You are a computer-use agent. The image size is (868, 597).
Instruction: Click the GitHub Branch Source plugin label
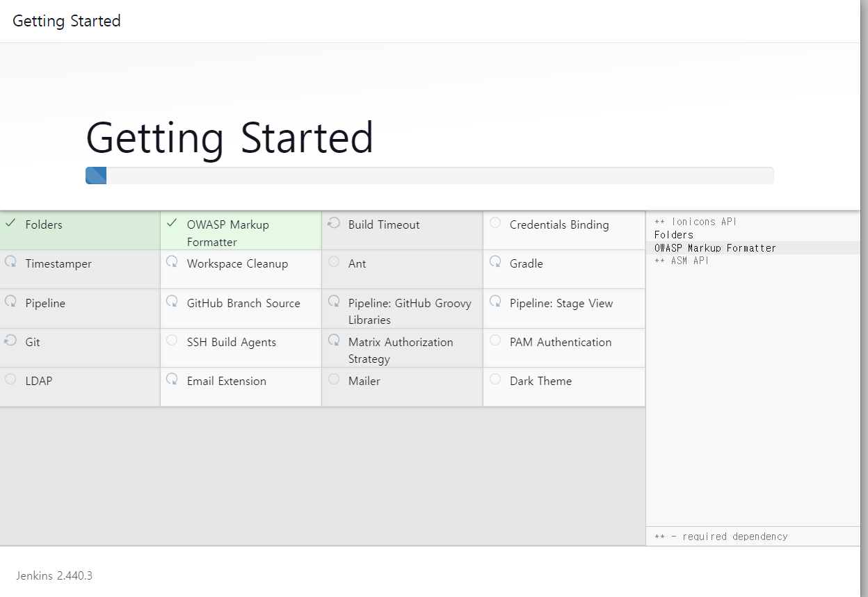pos(243,303)
